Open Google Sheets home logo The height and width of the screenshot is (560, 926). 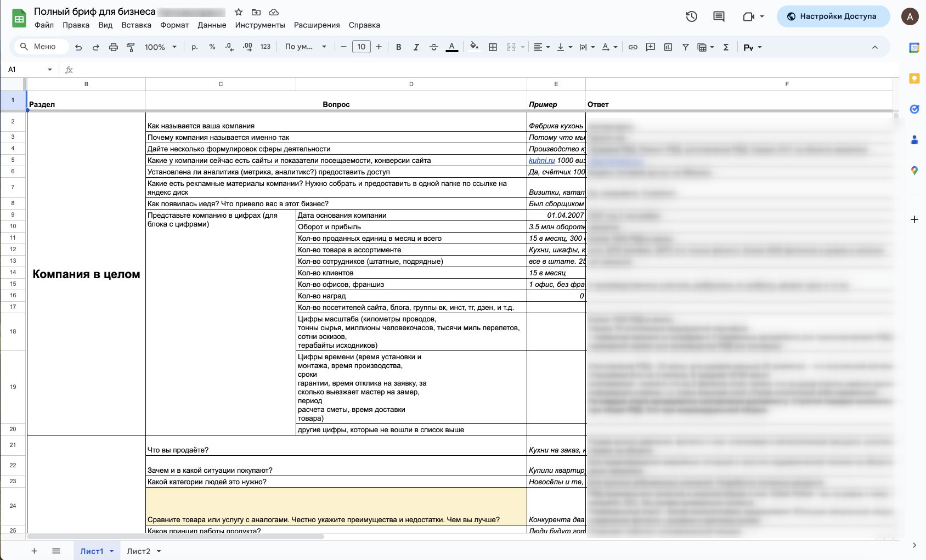(19, 18)
